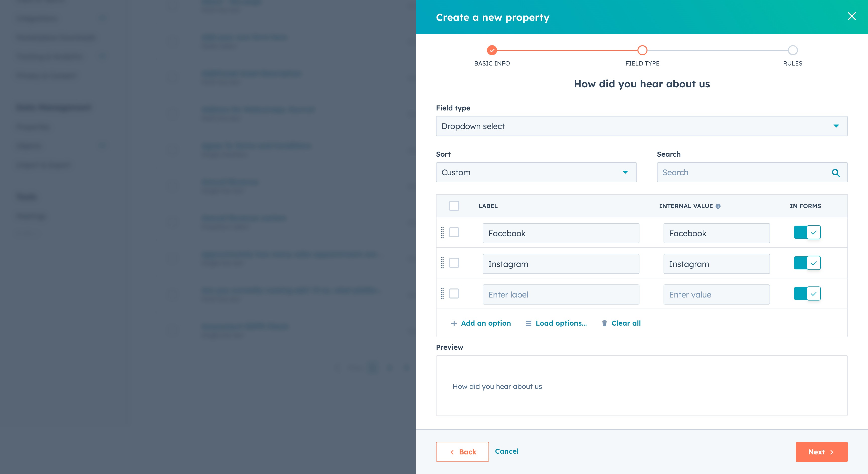Click the completed Basic Info checkmark circle
This screenshot has height=474, width=868.
(x=492, y=50)
